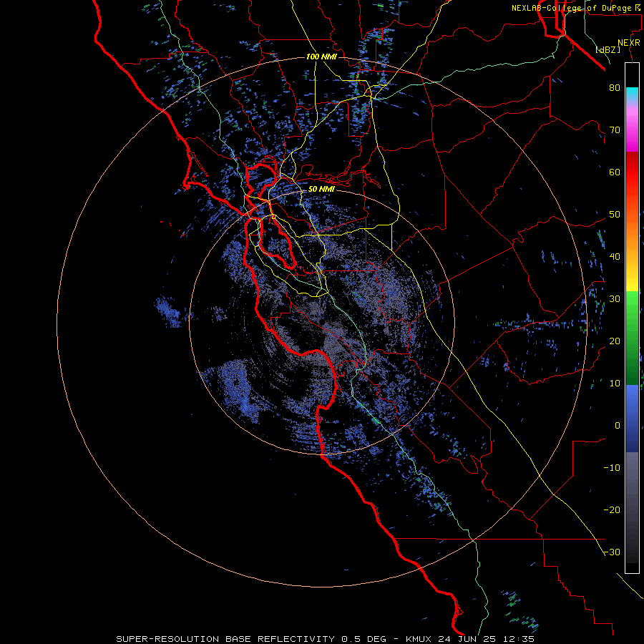Click the NEXR label above the color scale
This screenshot has width=644, height=644.
click(629, 43)
